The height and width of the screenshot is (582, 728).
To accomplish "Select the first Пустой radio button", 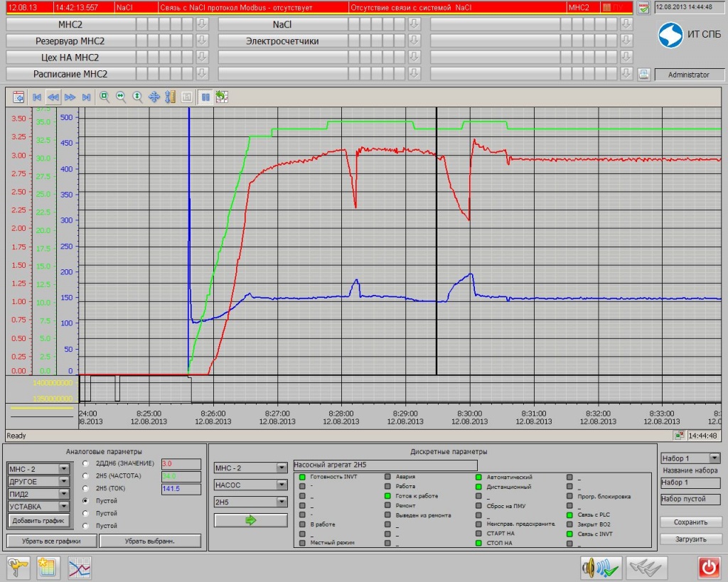I will pos(85,501).
